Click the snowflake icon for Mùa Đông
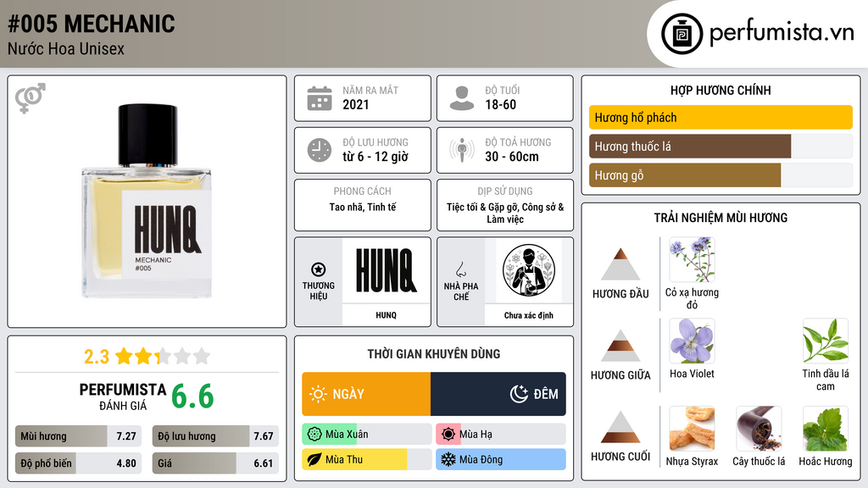868x488 pixels. pos(448,459)
